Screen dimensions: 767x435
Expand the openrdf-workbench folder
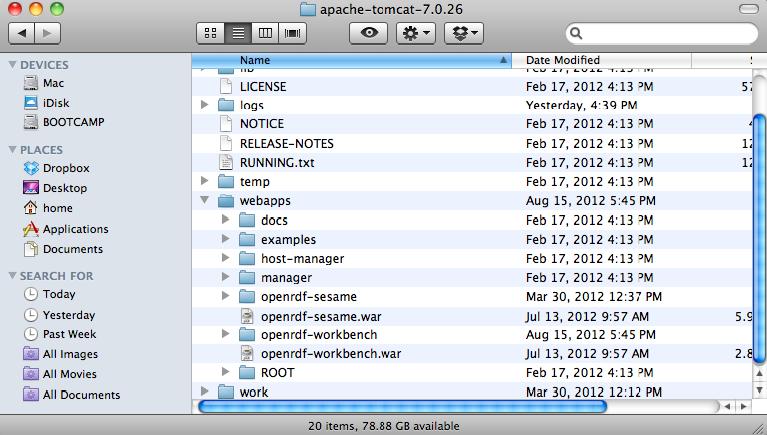[226, 334]
